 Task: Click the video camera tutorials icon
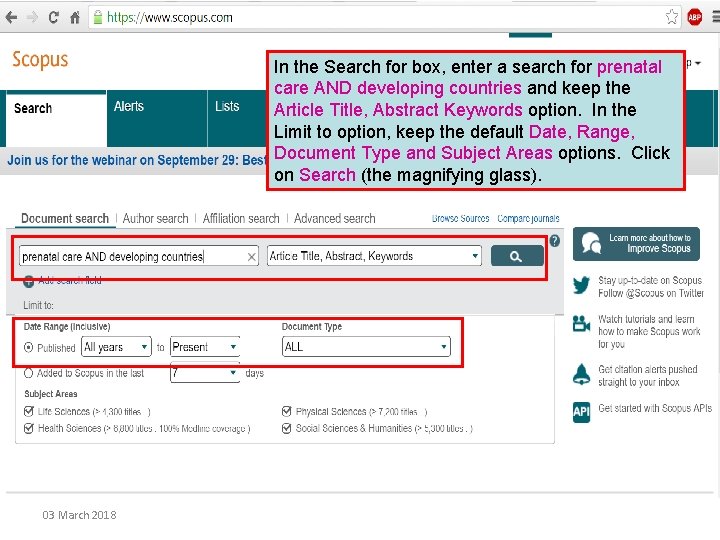tap(581, 324)
